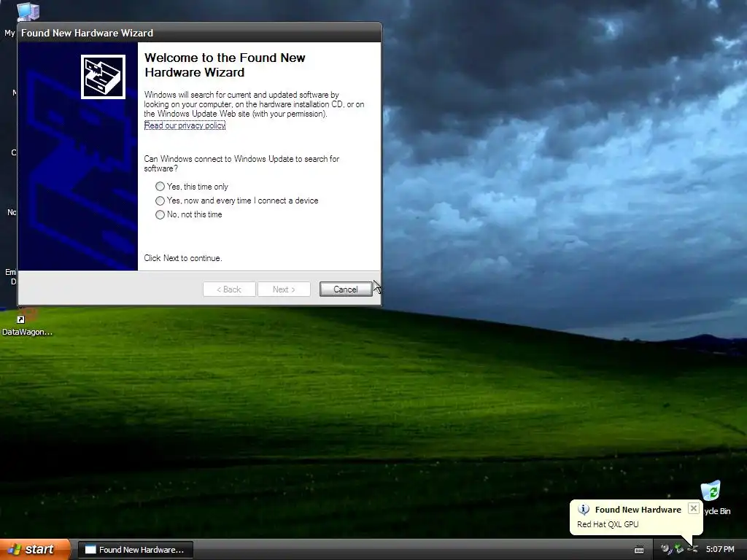Click the Found New Hardware Wizard title bar
The image size is (747, 560).
pos(200,33)
